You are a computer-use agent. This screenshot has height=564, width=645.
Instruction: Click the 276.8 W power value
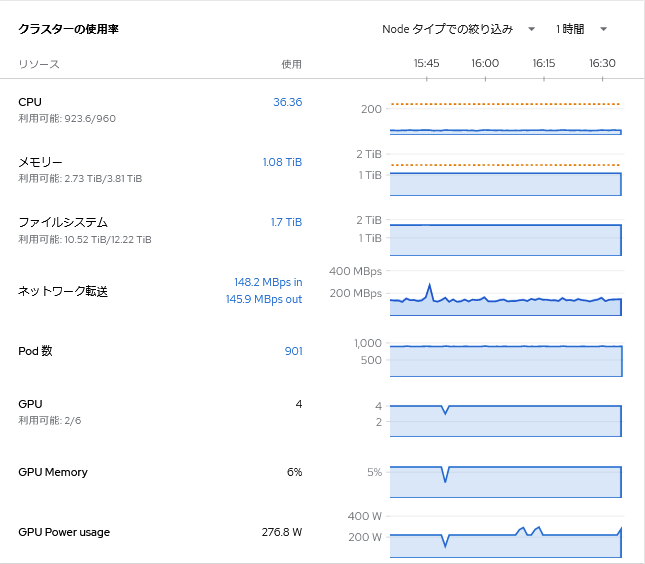pos(282,532)
